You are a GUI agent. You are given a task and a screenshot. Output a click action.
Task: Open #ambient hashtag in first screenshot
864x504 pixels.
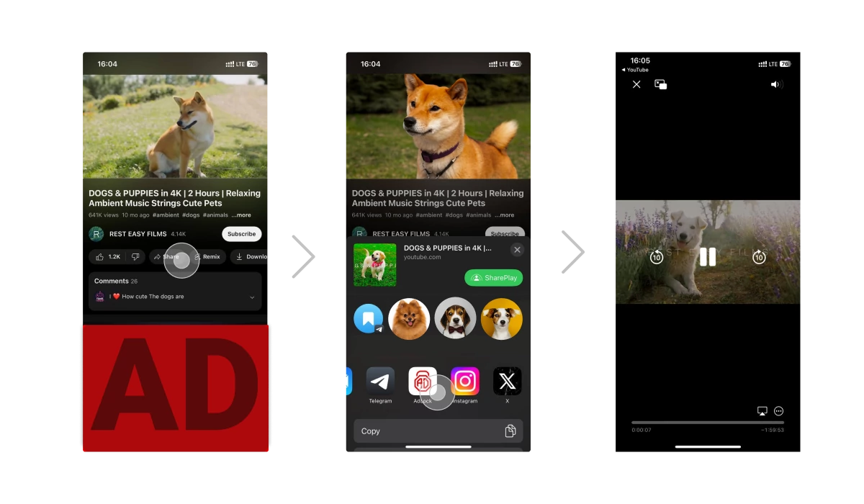[166, 215]
